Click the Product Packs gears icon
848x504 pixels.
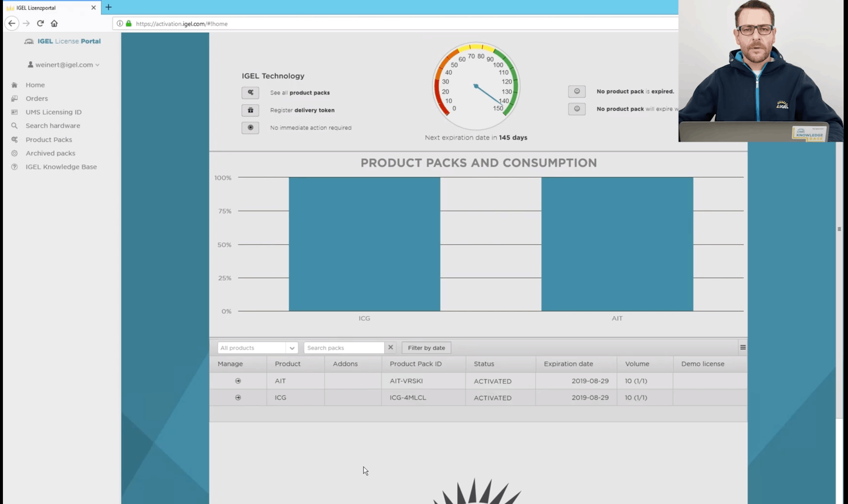click(x=14, y=139)
